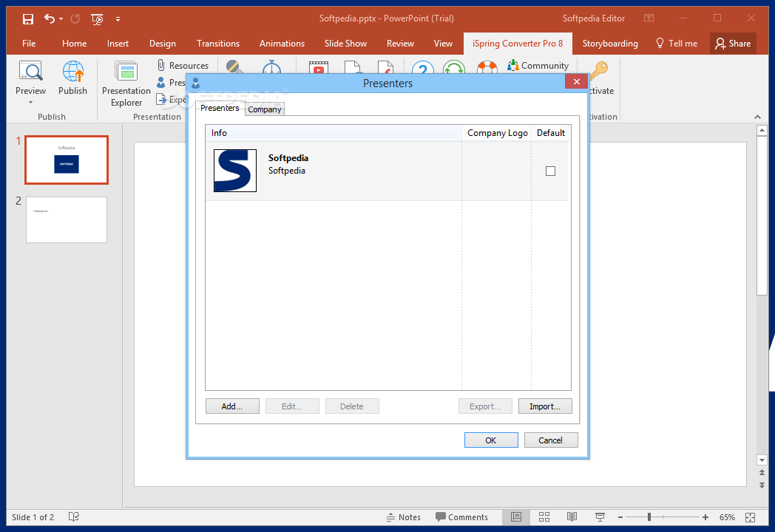This screenshot has height=532, width=775.
Task: Click the Delete button
Action: 352,406
